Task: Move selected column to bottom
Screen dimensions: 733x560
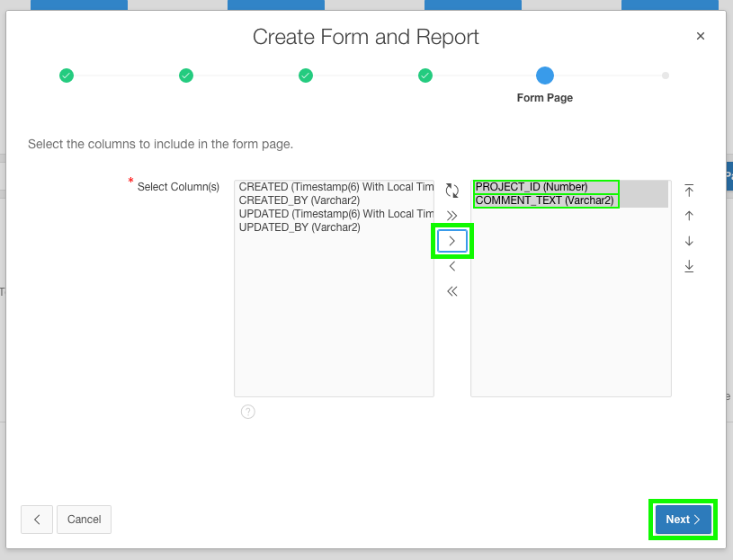Action: click(689, 265)
